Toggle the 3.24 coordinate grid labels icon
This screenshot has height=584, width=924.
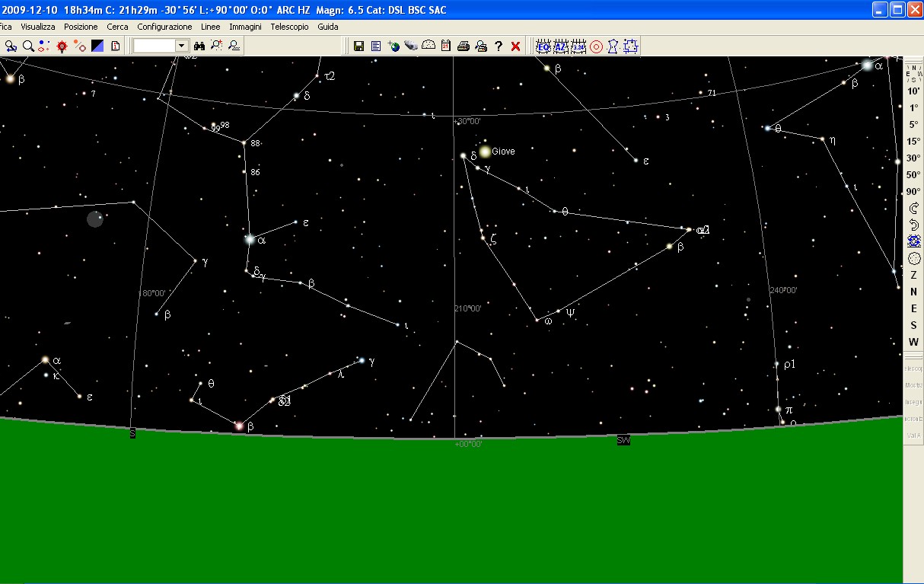click(x=578, y=46)
